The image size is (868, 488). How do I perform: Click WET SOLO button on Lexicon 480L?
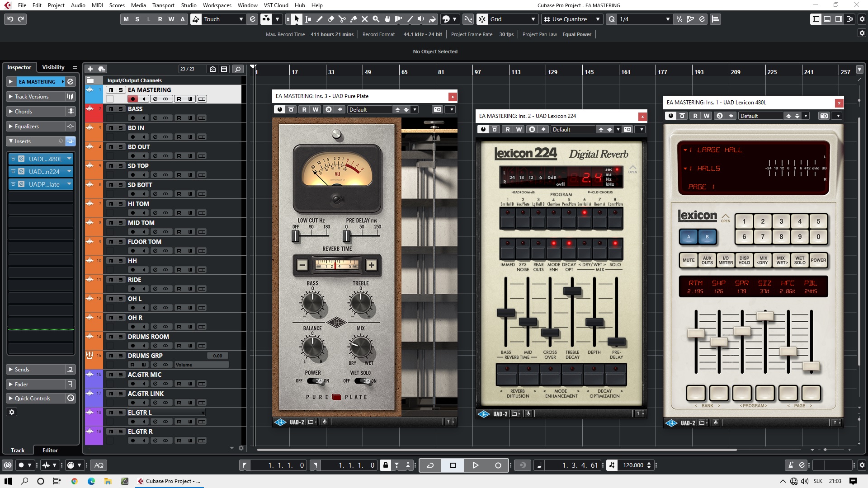tap(800, 260)
